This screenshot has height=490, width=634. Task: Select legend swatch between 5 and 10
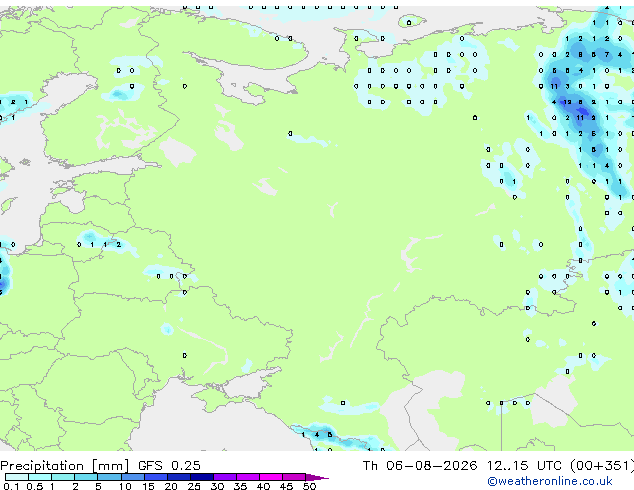coord(109,477)
